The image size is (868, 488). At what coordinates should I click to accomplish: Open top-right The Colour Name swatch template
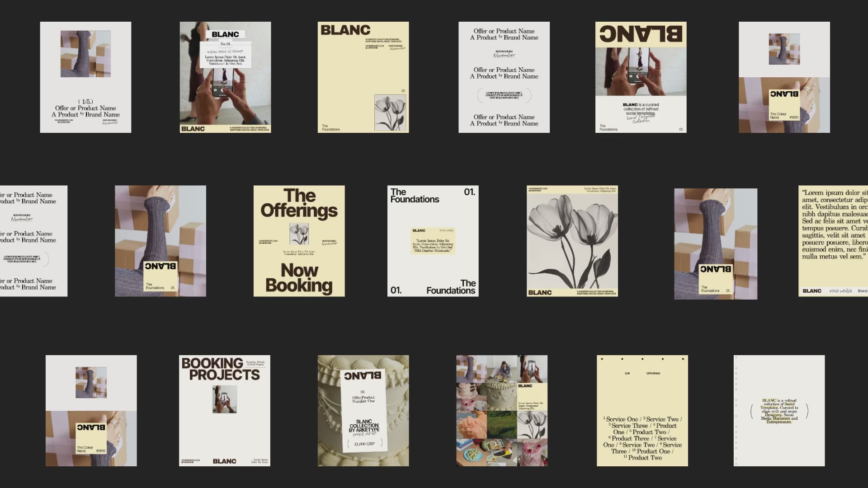784,77
